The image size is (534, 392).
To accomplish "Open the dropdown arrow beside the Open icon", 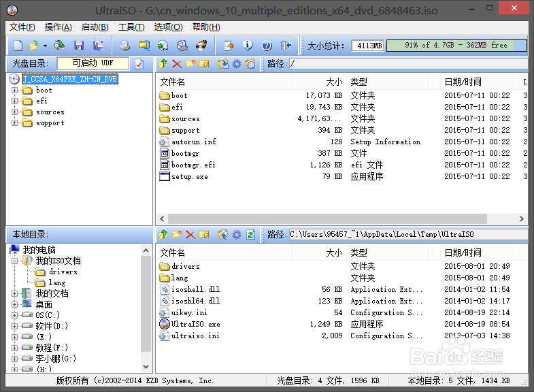I will coord(45,46).
